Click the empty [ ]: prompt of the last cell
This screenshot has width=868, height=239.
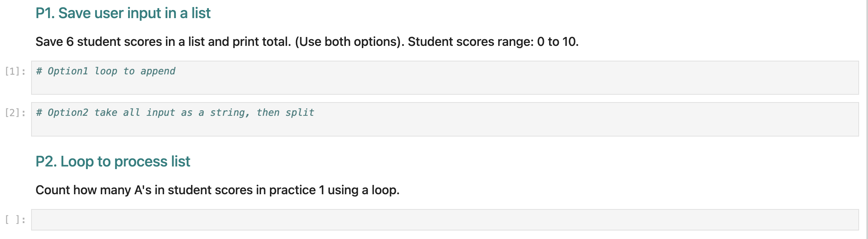pos(15,219)
